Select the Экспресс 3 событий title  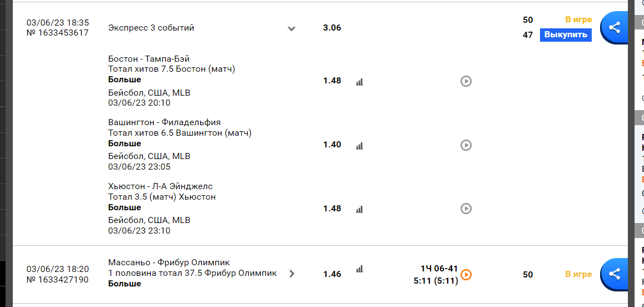click(151, 28)
